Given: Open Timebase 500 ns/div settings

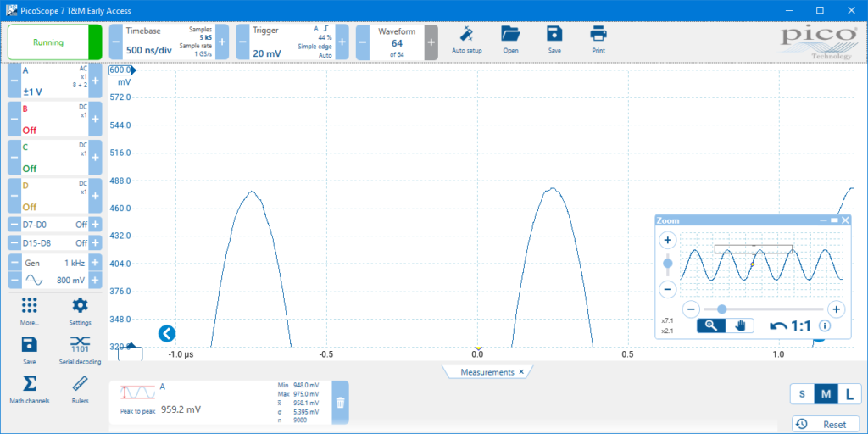Looking at the screenshot, I should coord(169,42).
